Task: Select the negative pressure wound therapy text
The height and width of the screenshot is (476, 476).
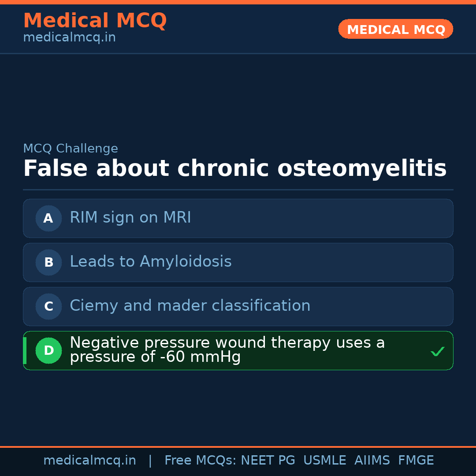Action: pos(227,350)
